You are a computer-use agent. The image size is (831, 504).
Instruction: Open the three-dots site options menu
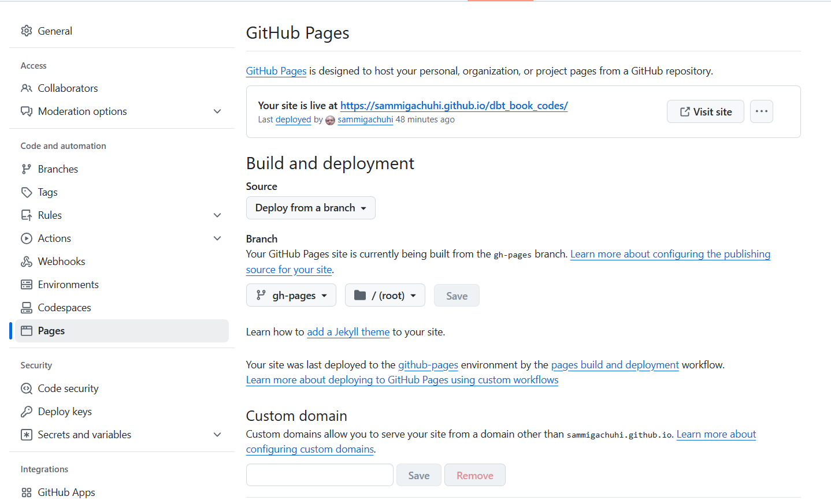click(x=762, y=111)
